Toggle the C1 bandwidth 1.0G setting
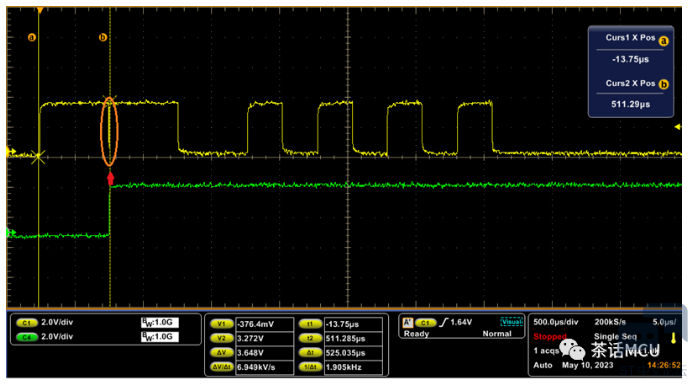This screenshot has height=386, width=696. pos(159,323)
